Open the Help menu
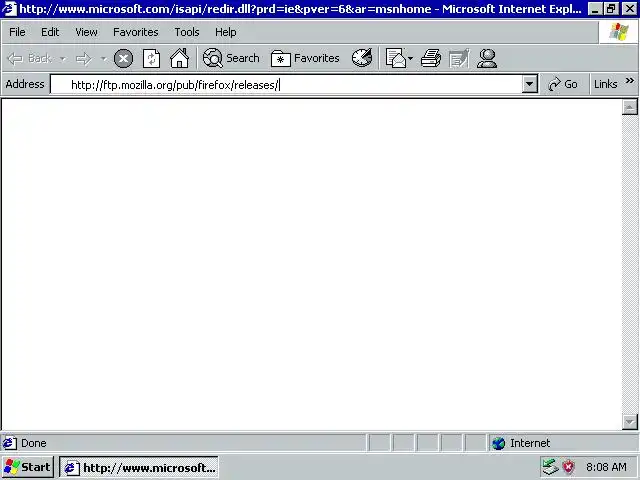The width and height of the screenshot is (640, 480). point(226,32)
